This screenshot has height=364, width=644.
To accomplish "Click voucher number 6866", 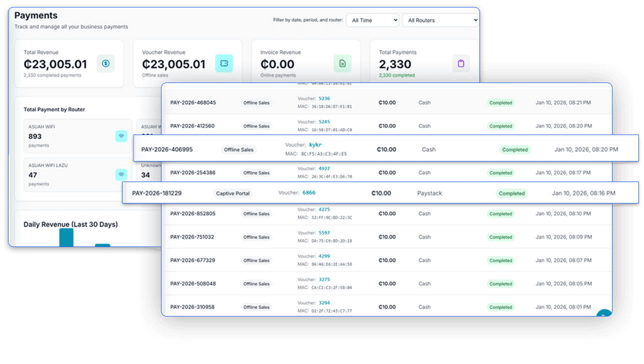I will click(309, 192).
